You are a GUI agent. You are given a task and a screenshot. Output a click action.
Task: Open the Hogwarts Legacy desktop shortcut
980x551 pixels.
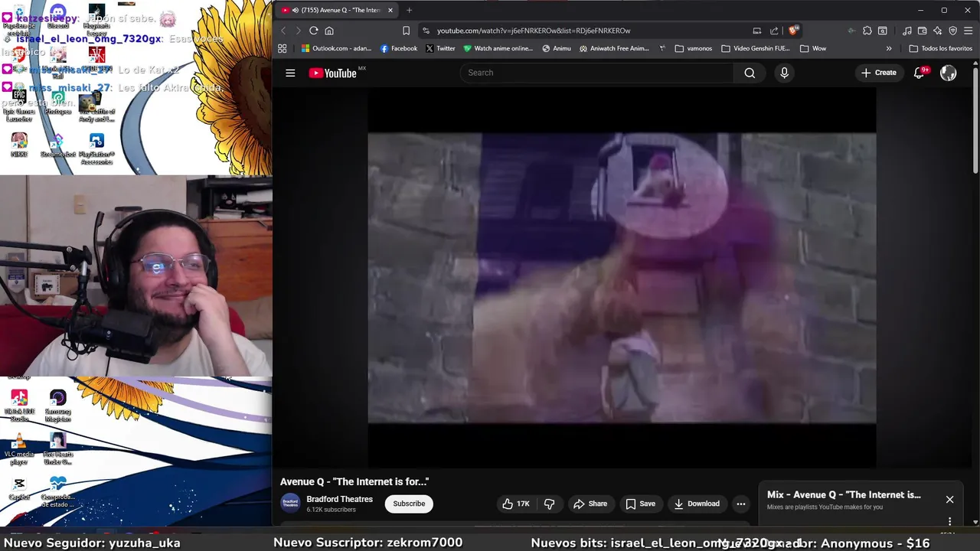coord(96,19)
